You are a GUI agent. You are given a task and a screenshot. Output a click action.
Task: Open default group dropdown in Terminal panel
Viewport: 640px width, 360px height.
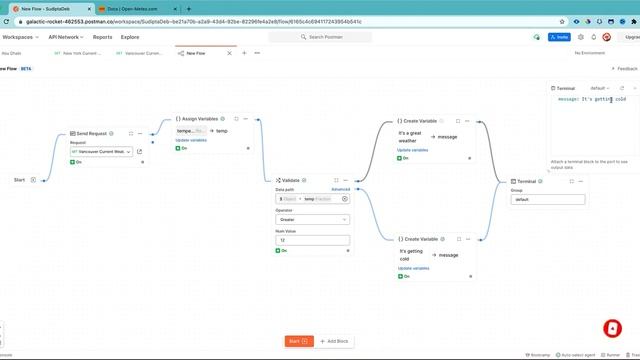[x=600, y=88]
